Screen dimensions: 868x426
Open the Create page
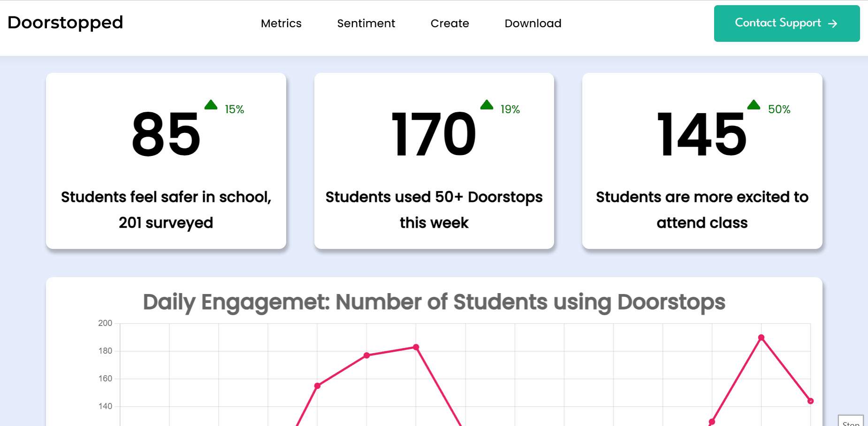pos(449,23)
